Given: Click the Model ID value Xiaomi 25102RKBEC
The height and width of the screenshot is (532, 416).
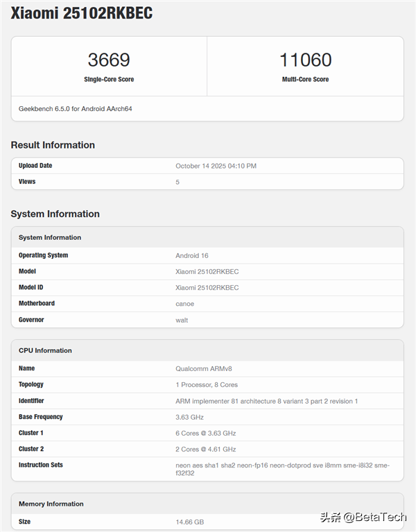Looking at the screenshot, I should pos(207,288).
